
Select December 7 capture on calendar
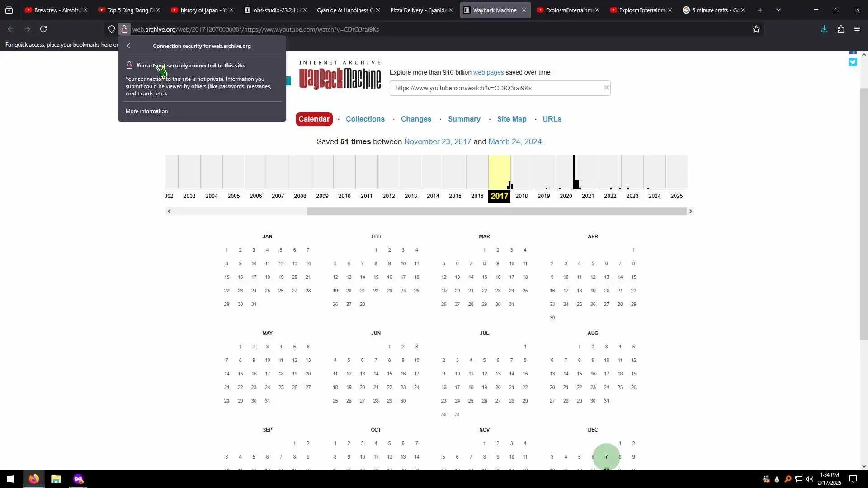(606, 457)
